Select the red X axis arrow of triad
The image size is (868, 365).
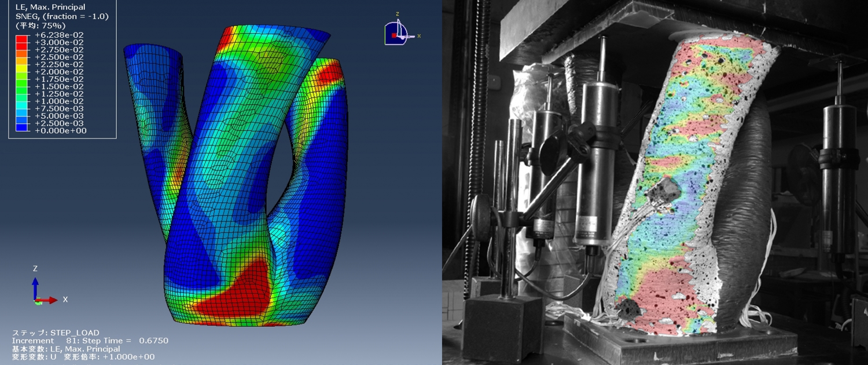tap(50, 300)
